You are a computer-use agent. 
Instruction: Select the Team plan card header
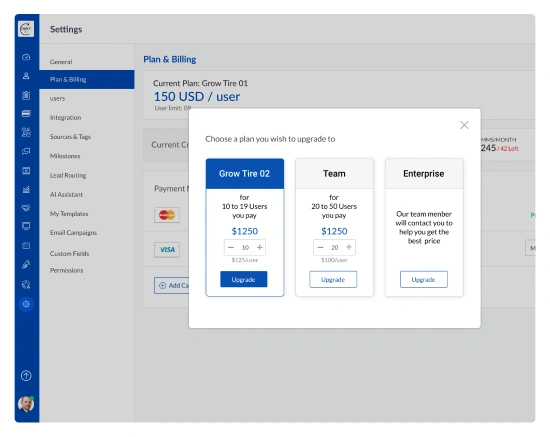point(334,174)
